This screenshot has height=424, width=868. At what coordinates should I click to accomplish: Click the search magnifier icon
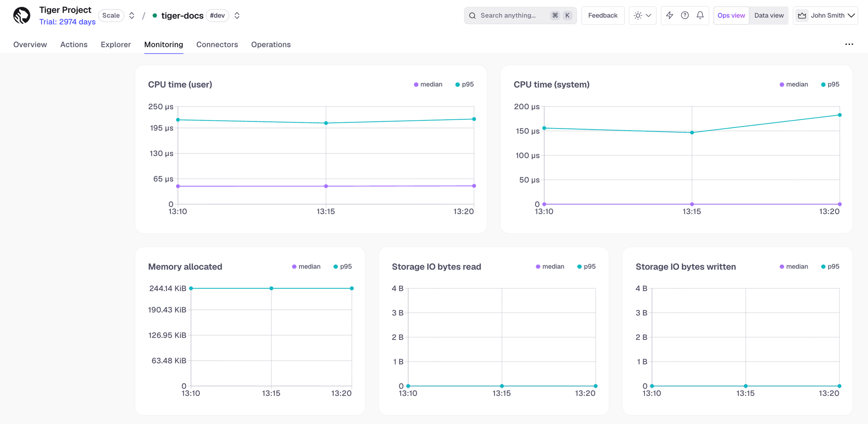point(473,16)
